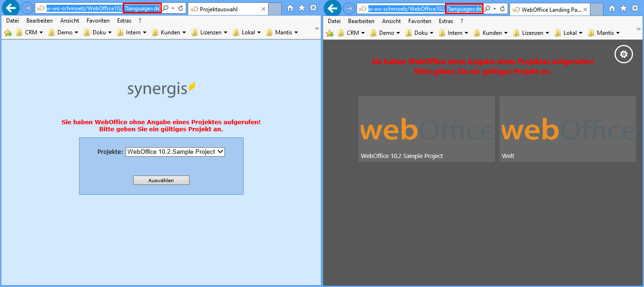The image size is (644, 287).
Task: Open the Bearbeiten menu in the right window
Action: pos(361,21)
